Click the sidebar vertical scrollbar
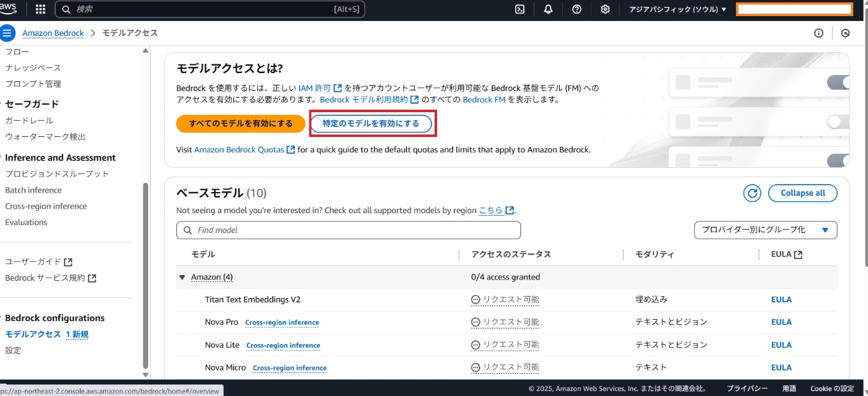The width and height of the screenshot is (868, 396). tap(146, 276)
